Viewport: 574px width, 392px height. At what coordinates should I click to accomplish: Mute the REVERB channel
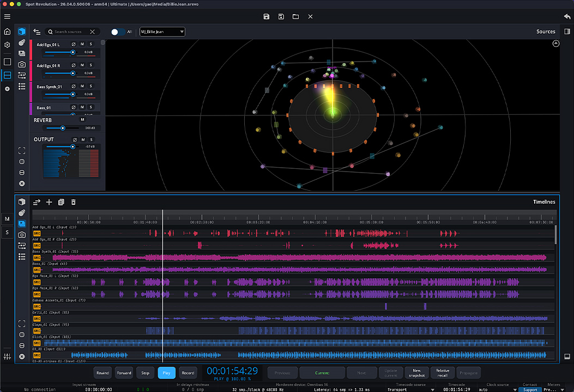82,120
